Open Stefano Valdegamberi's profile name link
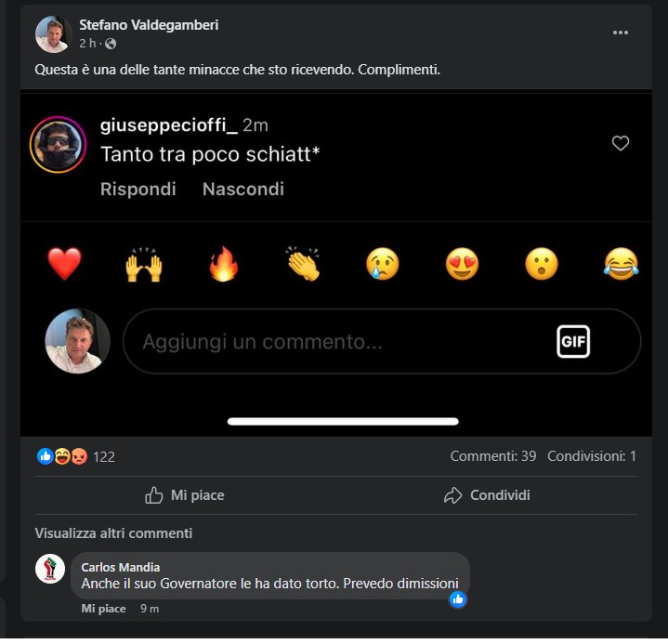Viewport: 668px width, 644px height. (x=149, y=25)
